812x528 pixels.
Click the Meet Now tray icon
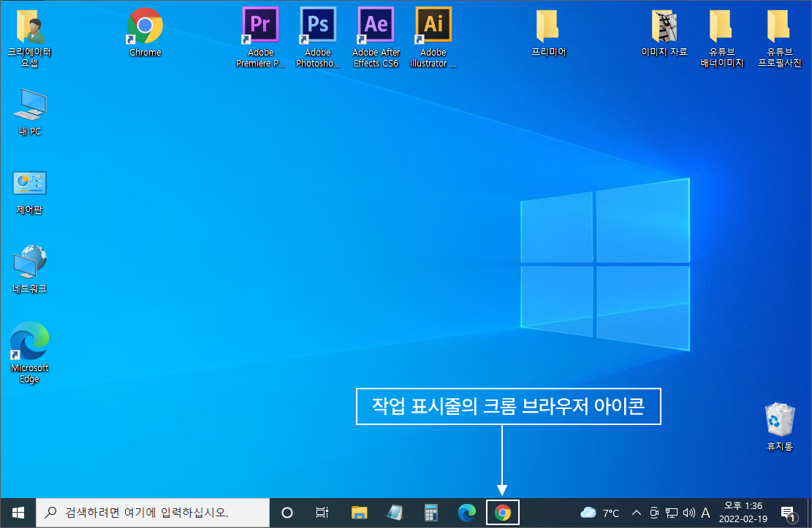(654, 513)
